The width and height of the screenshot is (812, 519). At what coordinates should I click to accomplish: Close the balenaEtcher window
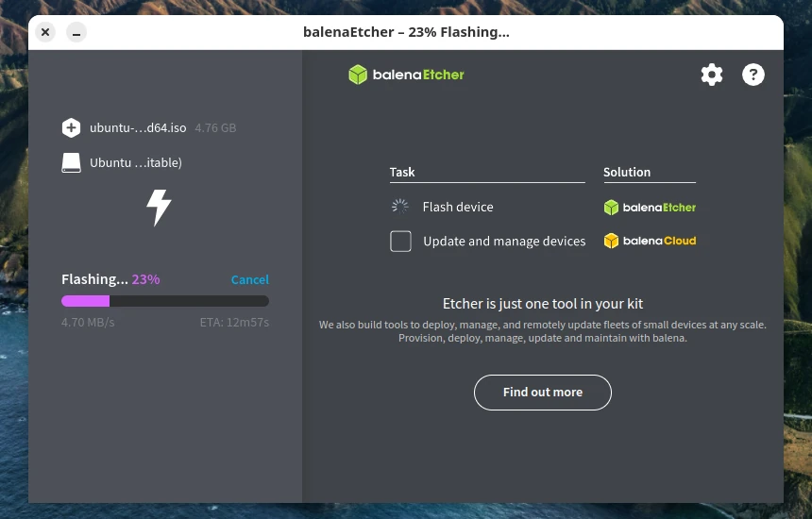[x=45, y=33]
